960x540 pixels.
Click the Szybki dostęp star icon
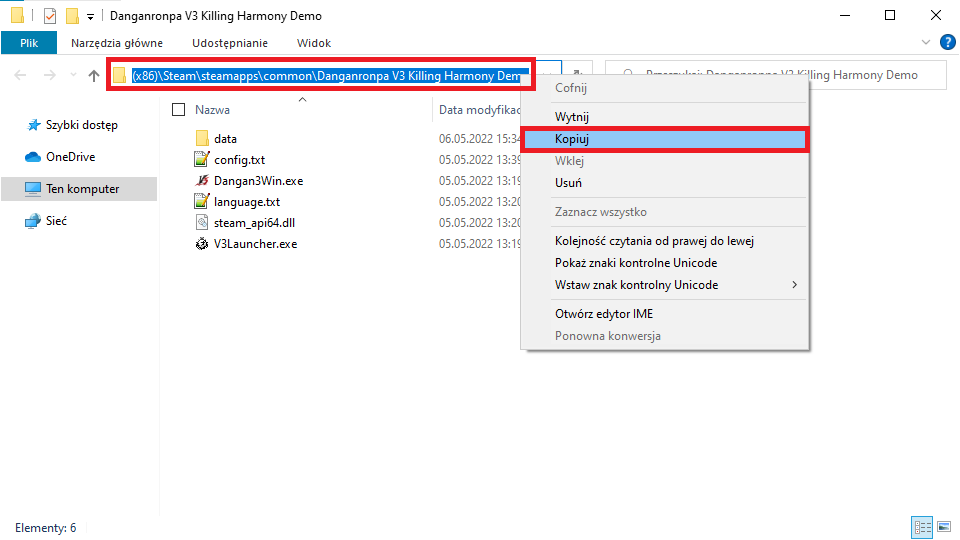[34, 125]
